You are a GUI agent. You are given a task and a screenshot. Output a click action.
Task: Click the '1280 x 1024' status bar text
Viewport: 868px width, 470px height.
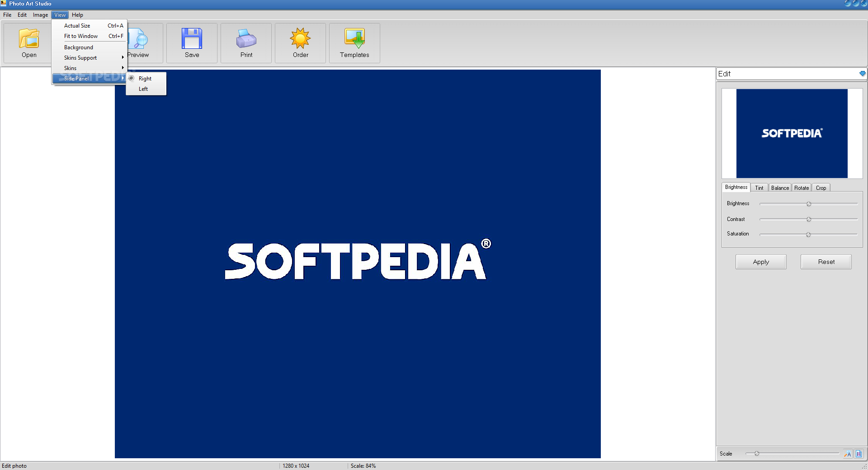(x=296, y=466)
